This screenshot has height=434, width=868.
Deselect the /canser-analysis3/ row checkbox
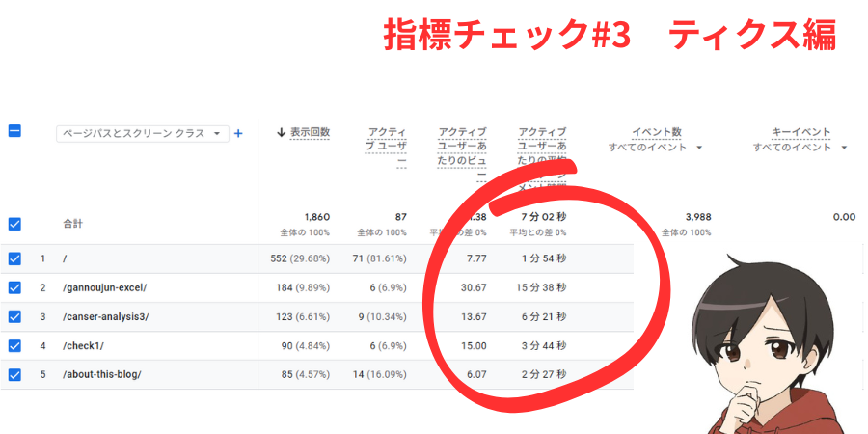14,316
